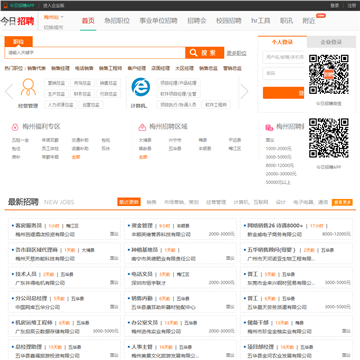
Task: Open hr工具 navigation item
Action: point(261,21)
